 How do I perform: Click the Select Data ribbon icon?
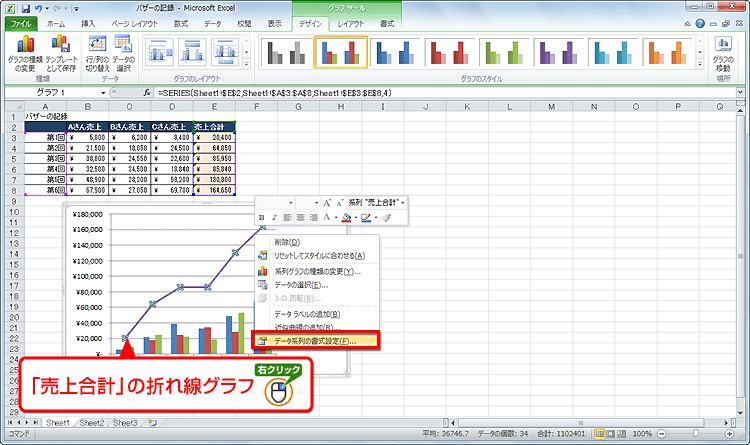(x=123, y=54)
